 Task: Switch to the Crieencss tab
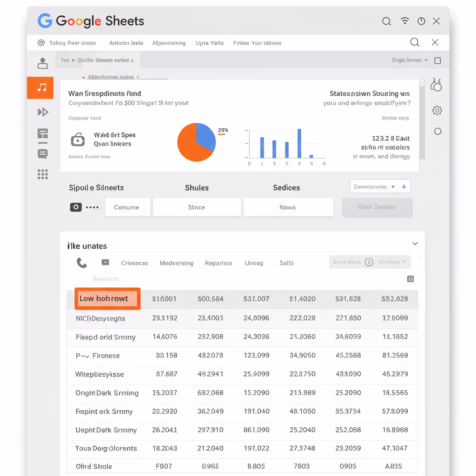134,263
